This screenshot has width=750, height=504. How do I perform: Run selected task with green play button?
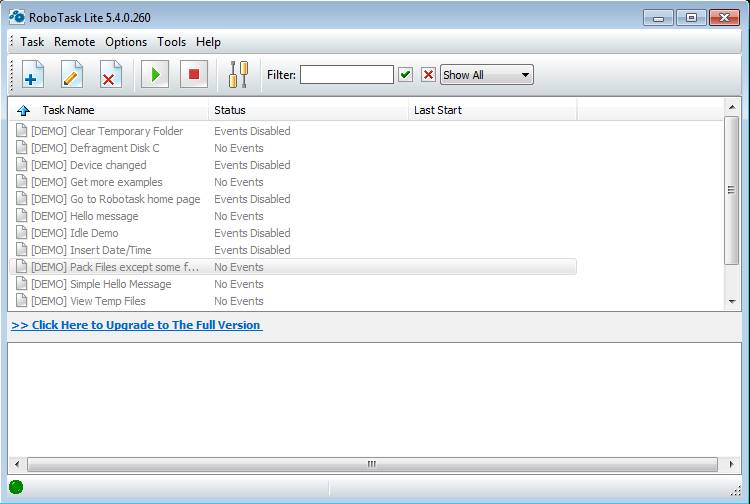pyautogui.click(x=155, y=74)
